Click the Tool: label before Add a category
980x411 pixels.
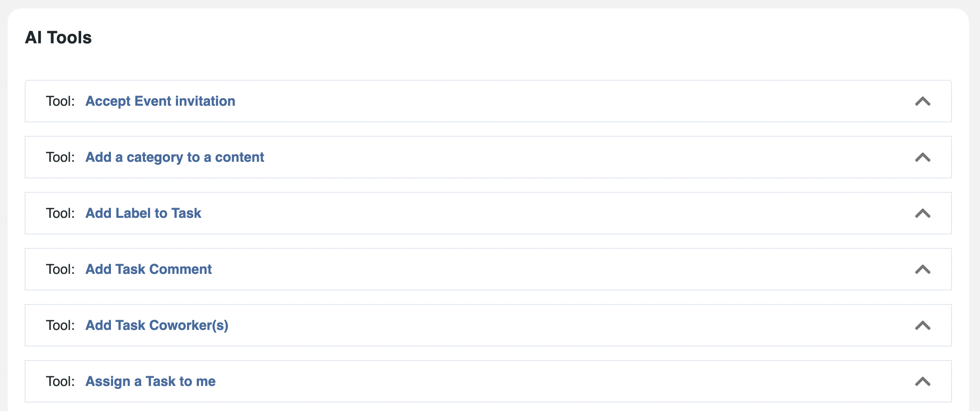60,157
